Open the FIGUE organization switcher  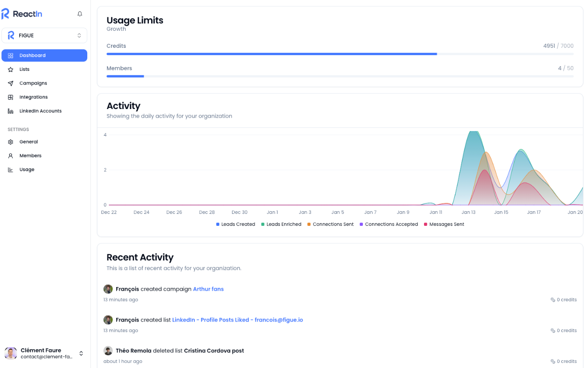click(x=44, y=35)
